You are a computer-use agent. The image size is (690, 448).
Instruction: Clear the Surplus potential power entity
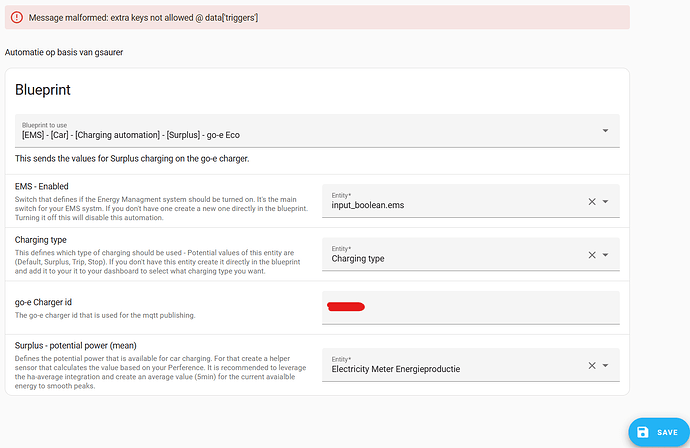coord(592,366)
